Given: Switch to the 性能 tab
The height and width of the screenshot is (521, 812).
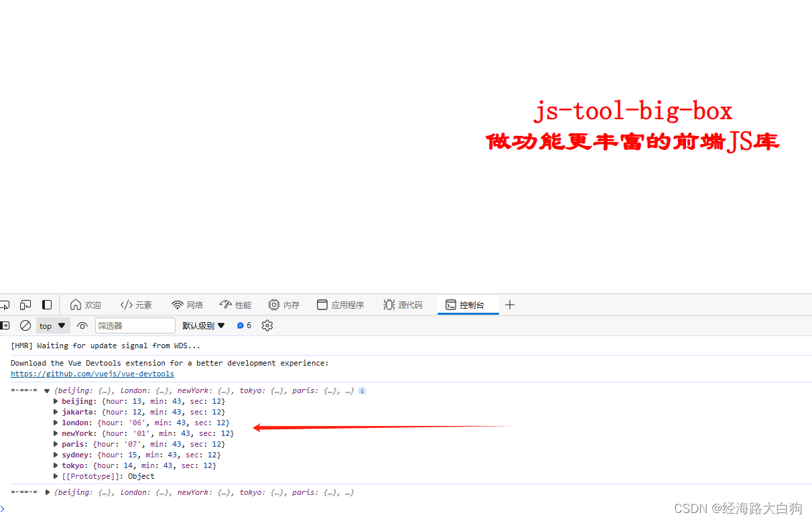Looking at the screenshot, I should click(235, 305).
